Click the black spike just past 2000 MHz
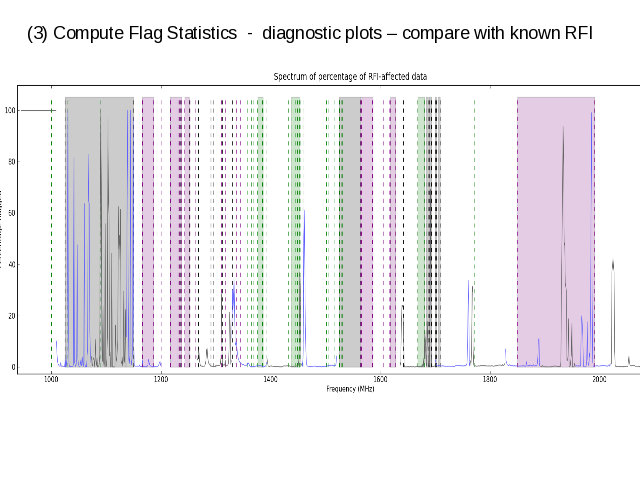Image resolution: width=640 pixels, height=480 pixels. [613, 312]
